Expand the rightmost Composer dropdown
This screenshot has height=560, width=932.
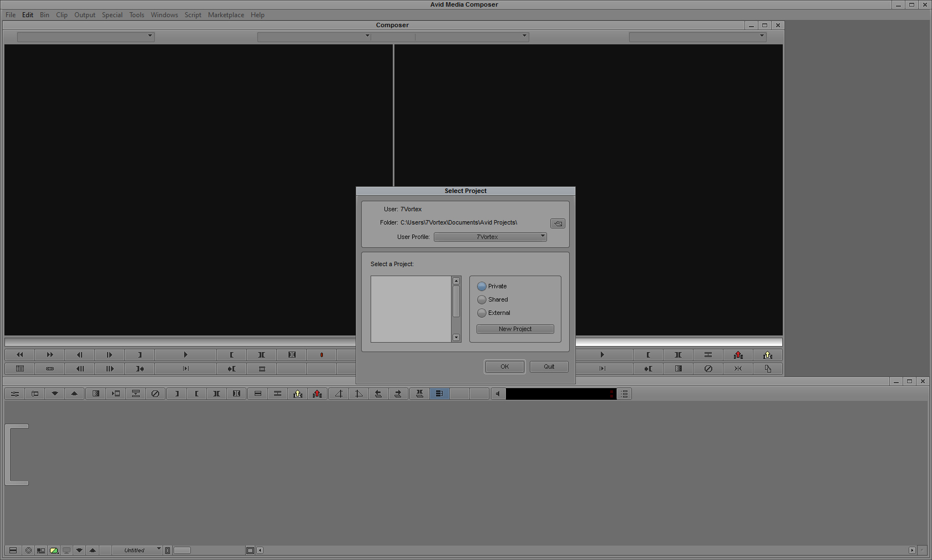697,37
